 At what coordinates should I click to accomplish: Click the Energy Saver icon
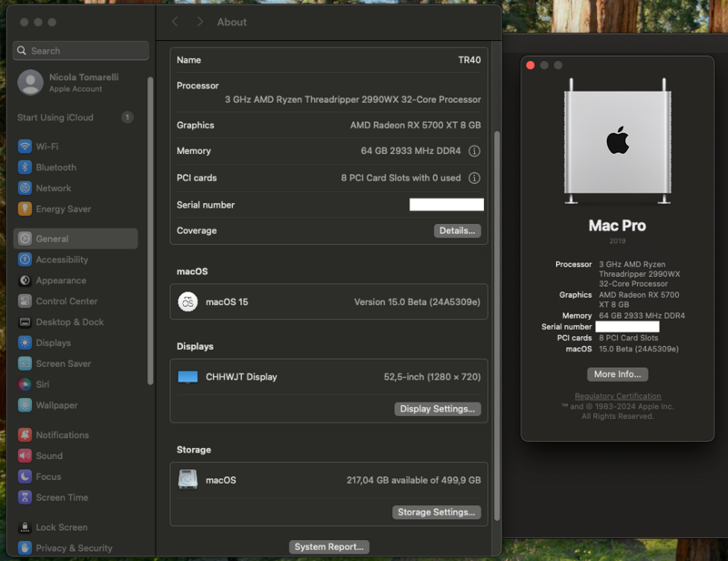(x=25, y=209)
